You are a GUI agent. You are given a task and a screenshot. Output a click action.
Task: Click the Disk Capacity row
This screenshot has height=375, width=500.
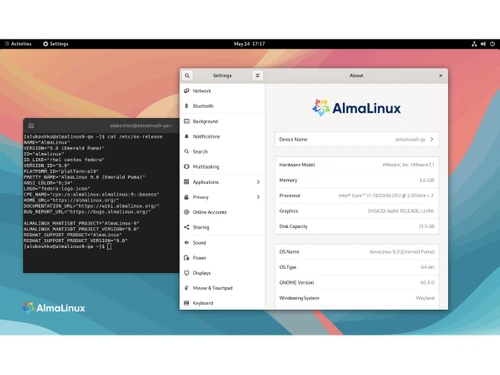[357, 226]
